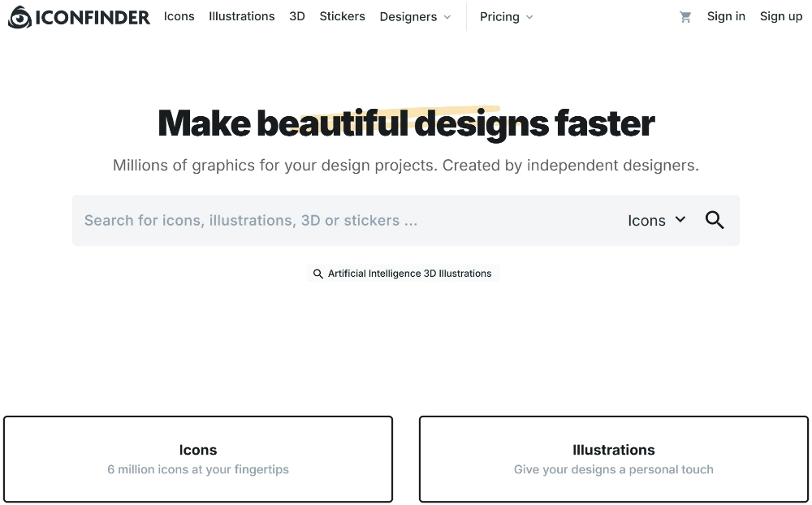812x505 pixels.
Task: Expand the Designers menu
Action: (409, 16)
